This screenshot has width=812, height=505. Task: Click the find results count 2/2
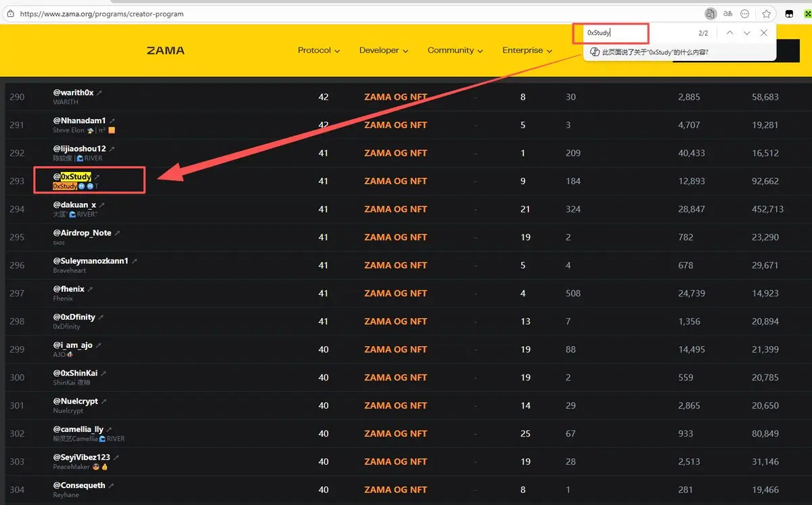[x=703, y=33]
